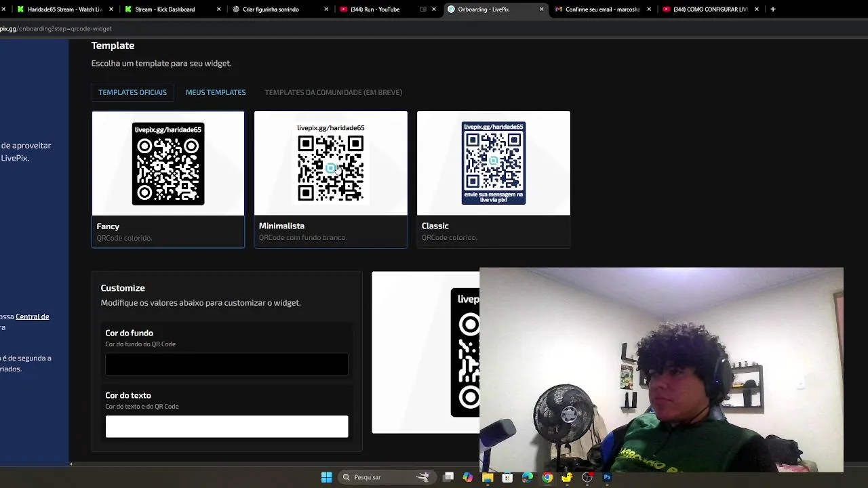Open Photoshop from the taskbar
The width and height of the screenshot is (868, 488).
607,477
